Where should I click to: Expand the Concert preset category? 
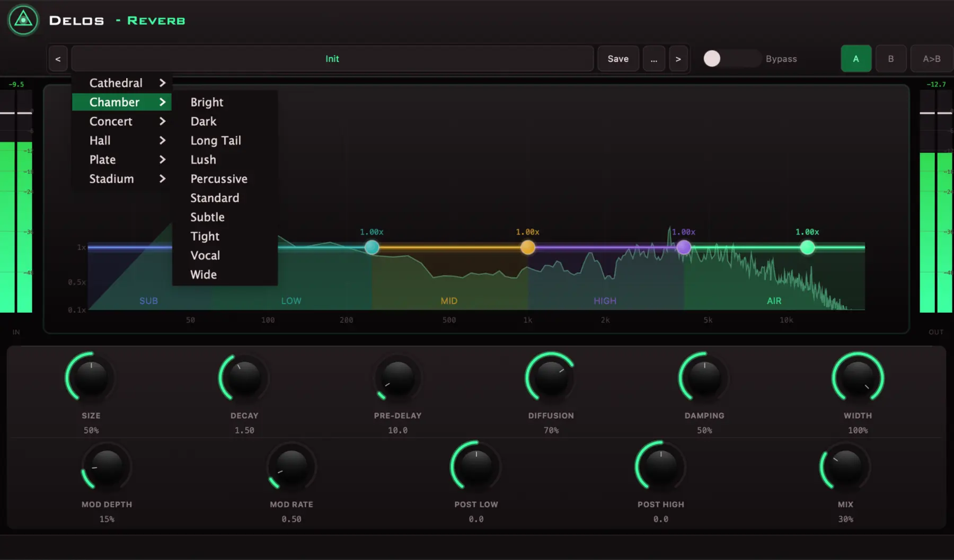(122, 121)
